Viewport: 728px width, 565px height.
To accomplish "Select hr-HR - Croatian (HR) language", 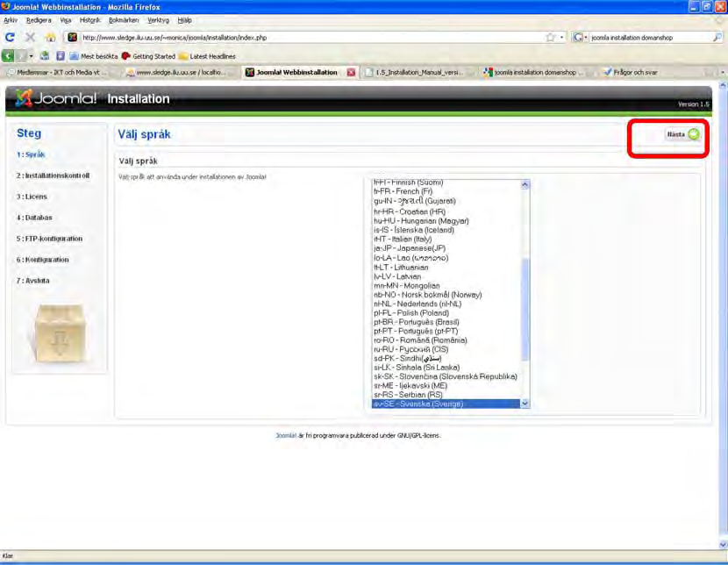I will tap(446, 211).
